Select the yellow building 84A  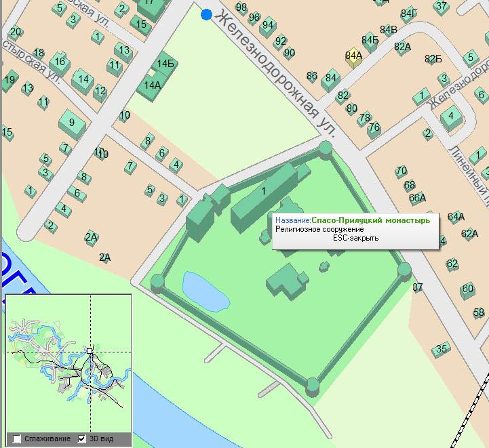click(353, 56)
